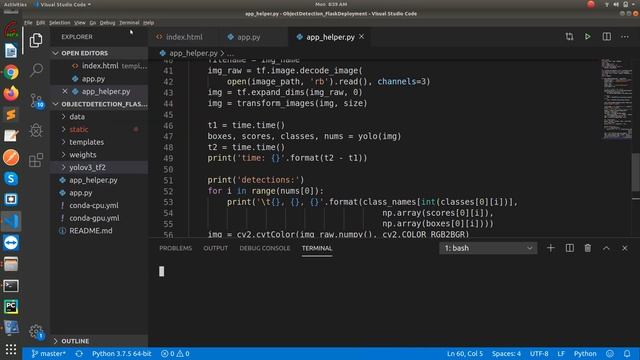Click the Synchronize Changes icon in status bar
The image size is (640, 360).
click(x=79, y=353)
